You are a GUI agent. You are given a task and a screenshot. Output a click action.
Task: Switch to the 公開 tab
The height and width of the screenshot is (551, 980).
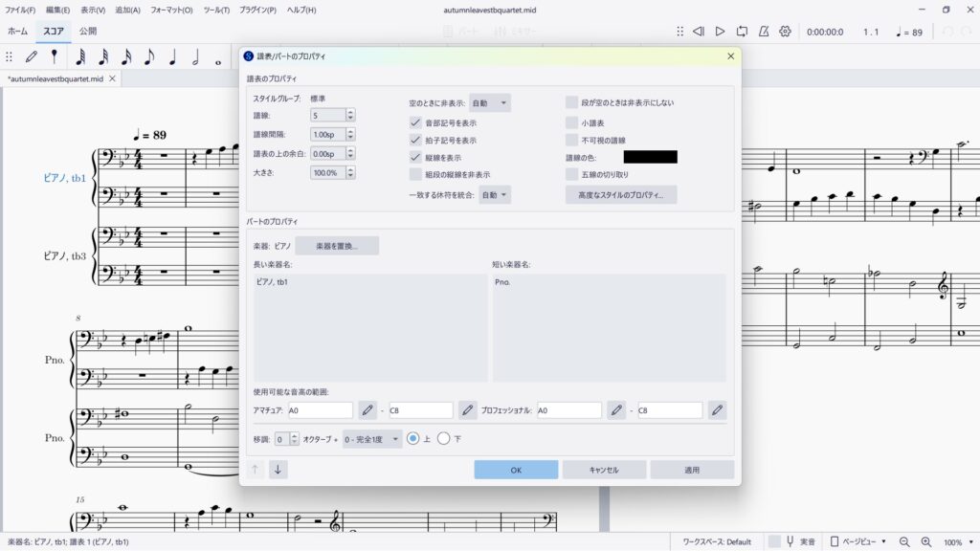pyautogui.click(x=88, y=32)
